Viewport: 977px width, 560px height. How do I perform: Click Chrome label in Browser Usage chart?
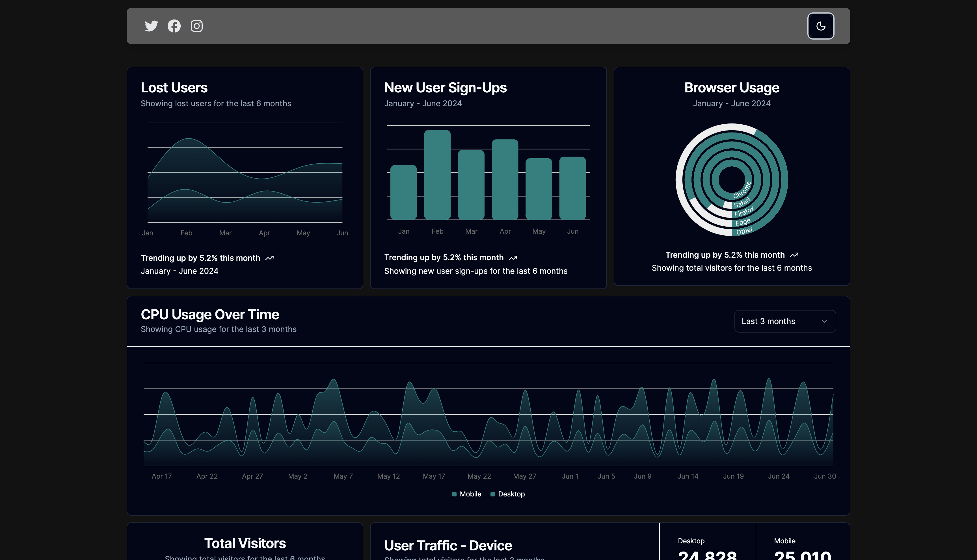[x=742, y=190]
